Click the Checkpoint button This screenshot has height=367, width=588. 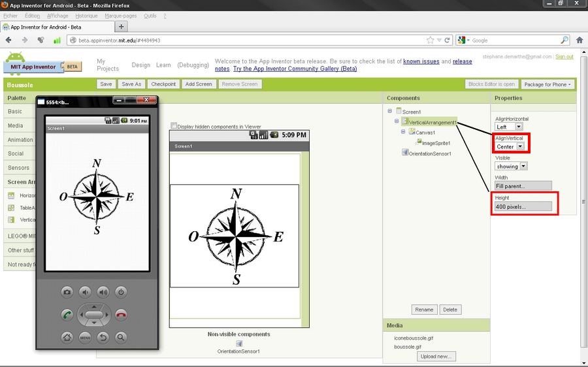tap(163, 84)
